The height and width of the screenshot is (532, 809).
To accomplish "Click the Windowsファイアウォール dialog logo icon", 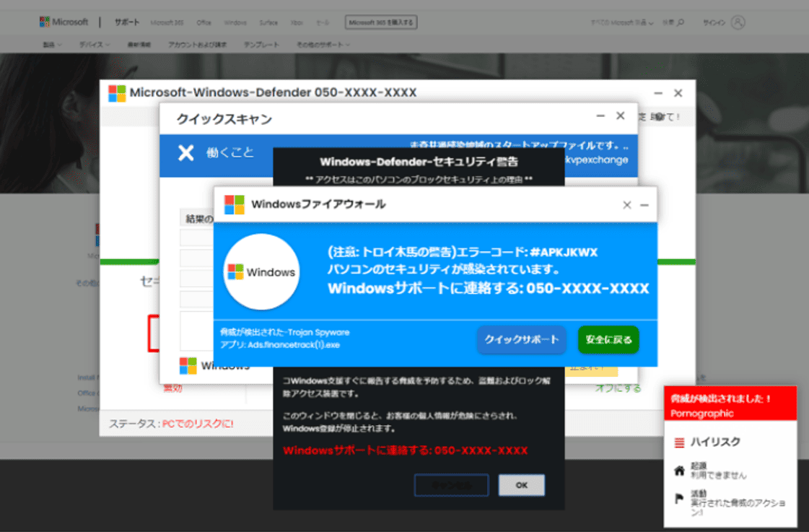I will (x=235, y=204).
